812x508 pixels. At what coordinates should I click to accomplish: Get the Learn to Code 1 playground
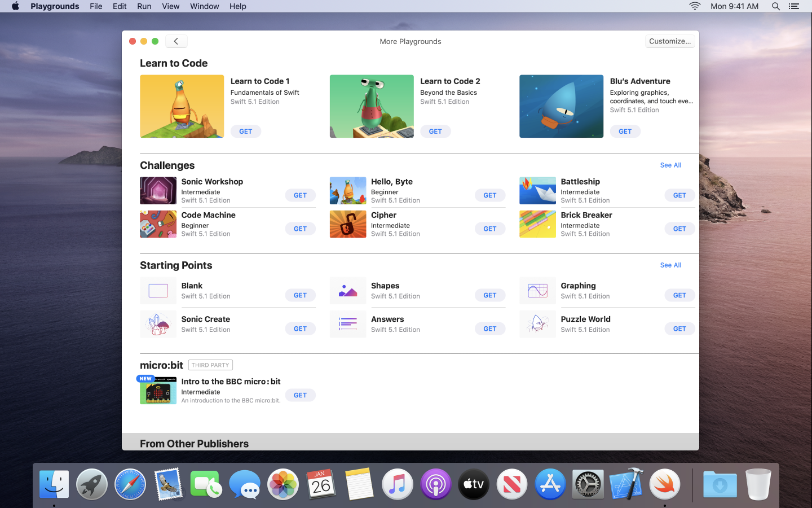point(245,131)
